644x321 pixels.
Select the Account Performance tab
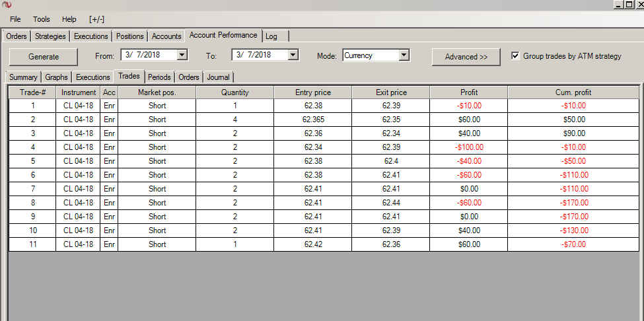(x=223, y=35)
